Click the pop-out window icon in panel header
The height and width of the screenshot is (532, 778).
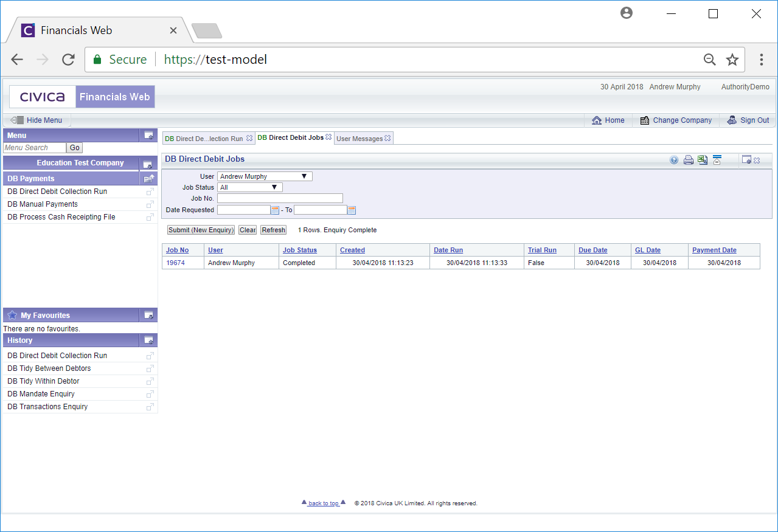click(746, 160)
